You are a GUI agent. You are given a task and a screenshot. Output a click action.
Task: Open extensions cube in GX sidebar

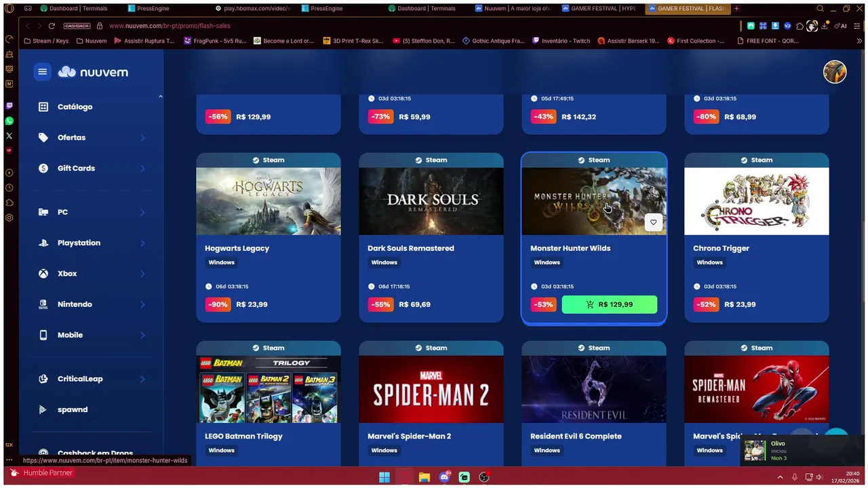point(9,203)
